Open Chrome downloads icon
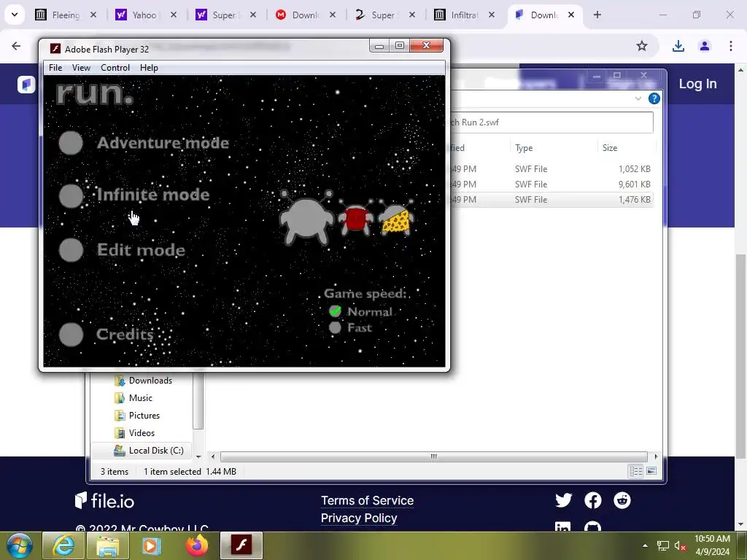The image size is (747, 560). (678, 46)
